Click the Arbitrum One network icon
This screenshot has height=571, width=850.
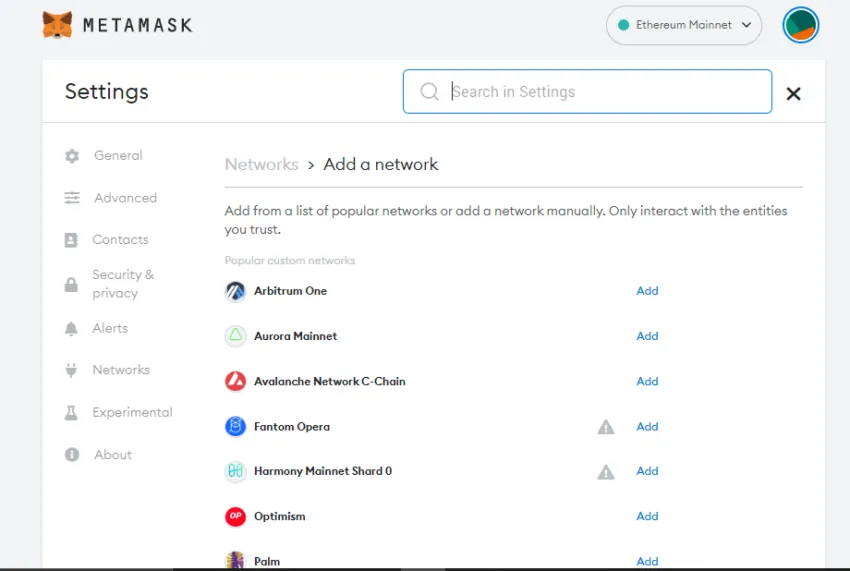[x=235, y=291]
